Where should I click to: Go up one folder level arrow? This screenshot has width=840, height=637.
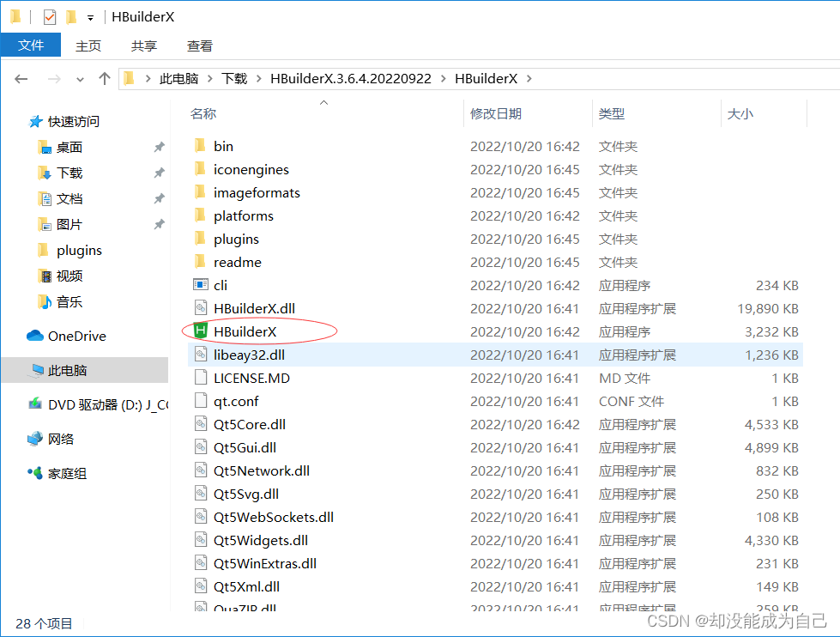point(105,79)
